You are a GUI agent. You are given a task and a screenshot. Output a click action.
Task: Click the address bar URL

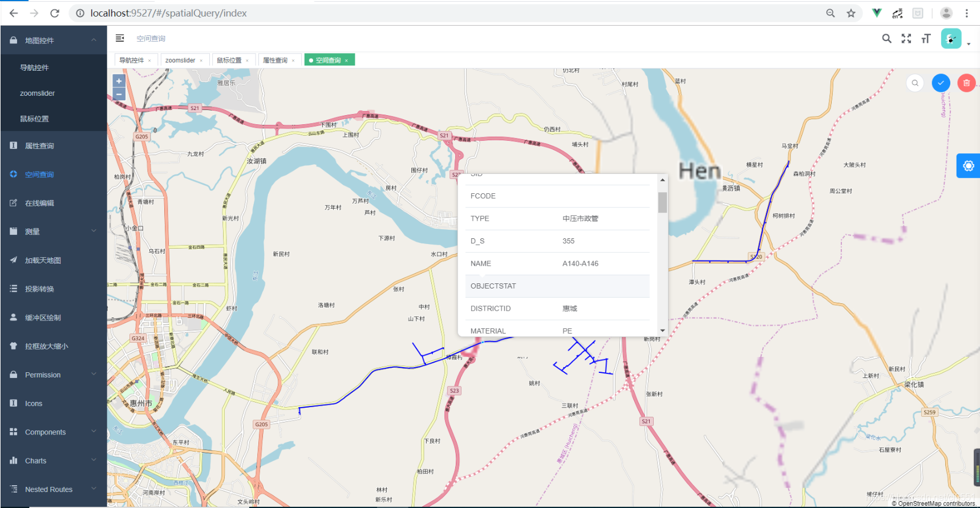pos(169,13)
